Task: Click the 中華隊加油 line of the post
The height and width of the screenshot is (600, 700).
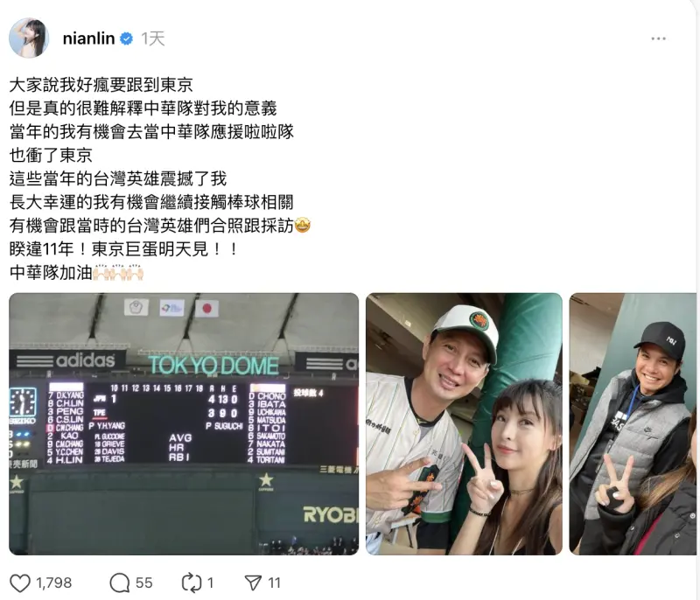Action: 76,273
